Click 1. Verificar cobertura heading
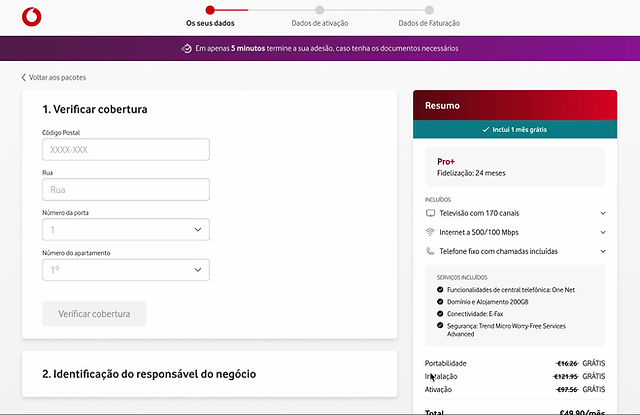This screenshot has height=415, width=640. (x=95, y=109)
